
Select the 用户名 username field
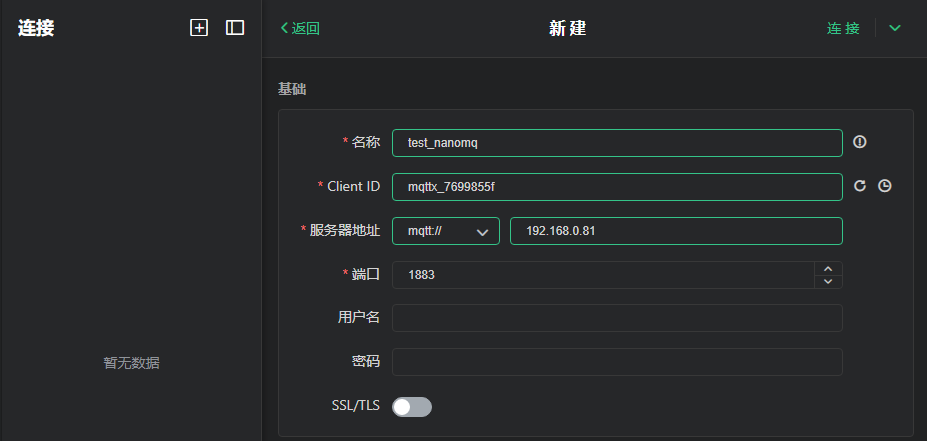(617, 318)
